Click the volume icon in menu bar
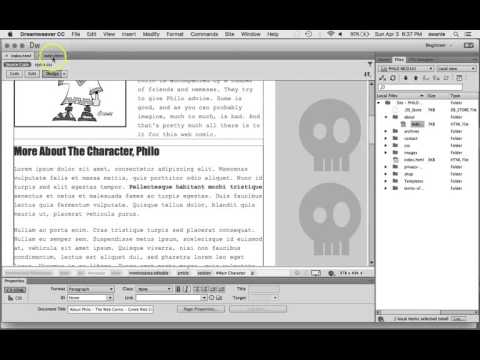The width and height of the screenshot is (480, 360). pos(340,34)
